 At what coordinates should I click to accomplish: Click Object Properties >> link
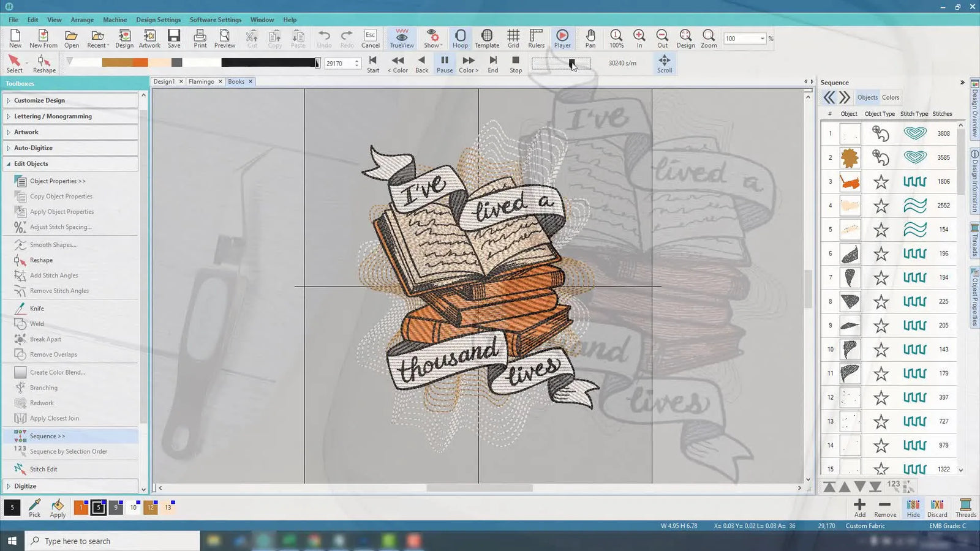[x=58, y=181]
